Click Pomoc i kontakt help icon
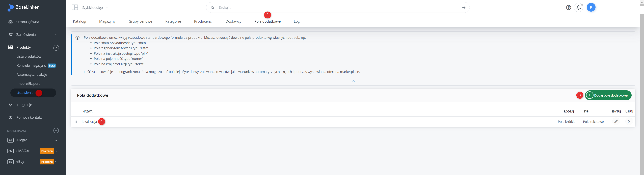The image size is (644, 175). (11, 118)
